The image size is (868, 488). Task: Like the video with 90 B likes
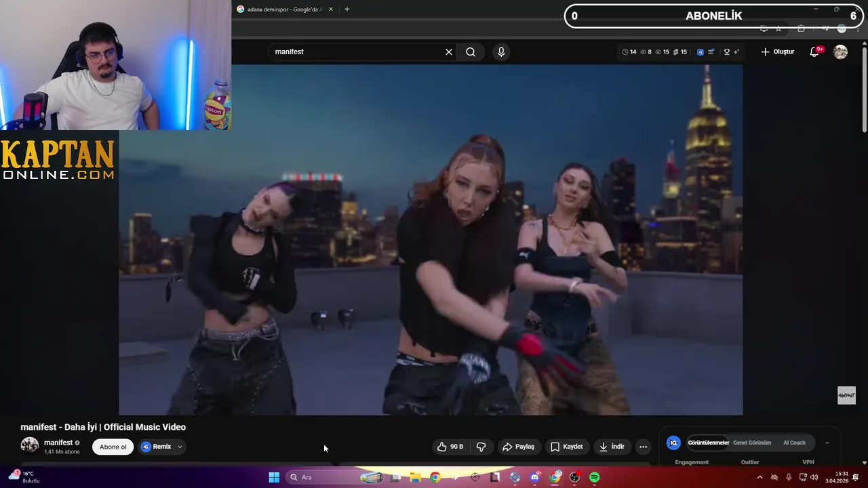pyautogui.click(x=450, y=447)
